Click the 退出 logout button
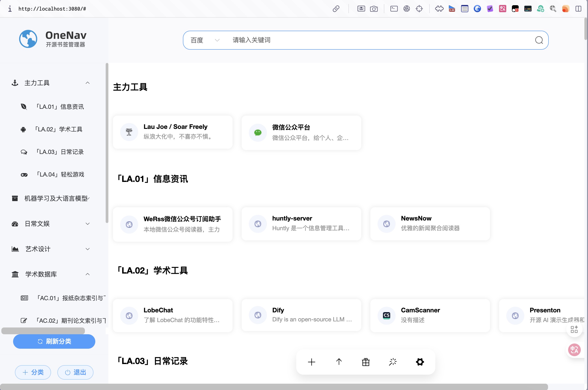 tap(75, 372)
